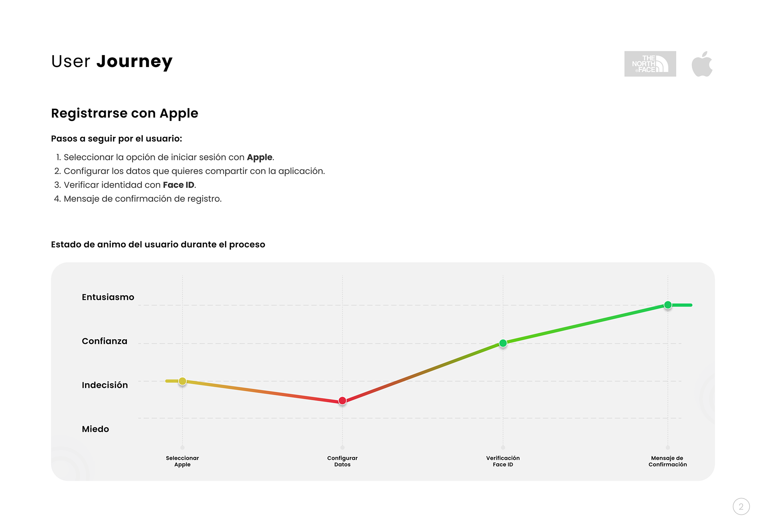Click the Estado de animo chart heading
This screenshot has height=532, width=766.
[158, 244]
